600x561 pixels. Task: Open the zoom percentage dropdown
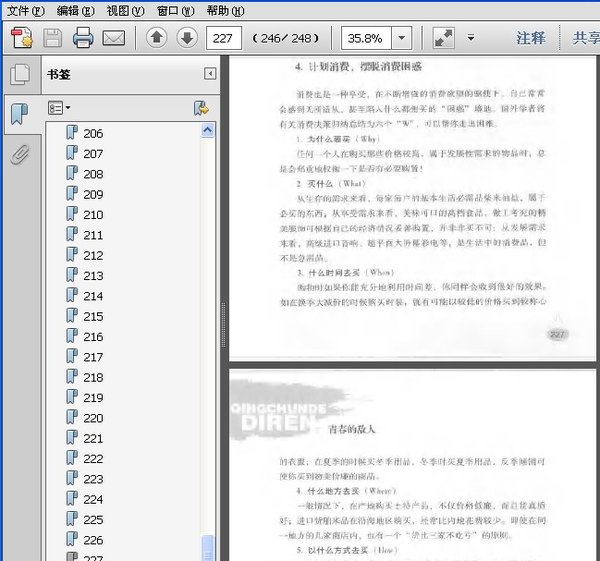[402, 39]
